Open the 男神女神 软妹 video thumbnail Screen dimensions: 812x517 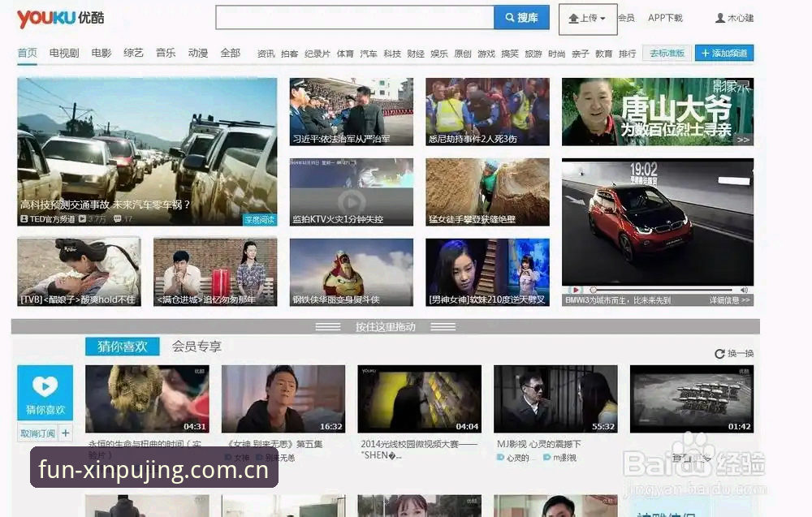pyautogui.click(x=488, y=272)
